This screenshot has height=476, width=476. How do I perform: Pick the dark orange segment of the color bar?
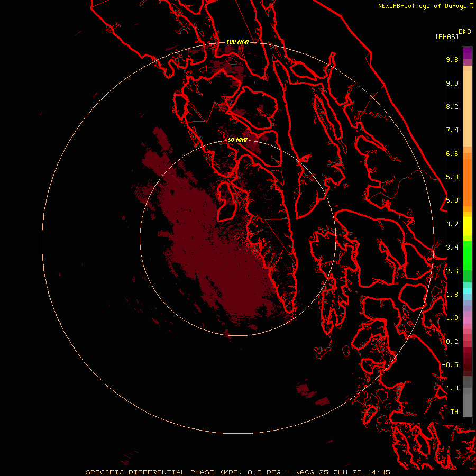467,182
